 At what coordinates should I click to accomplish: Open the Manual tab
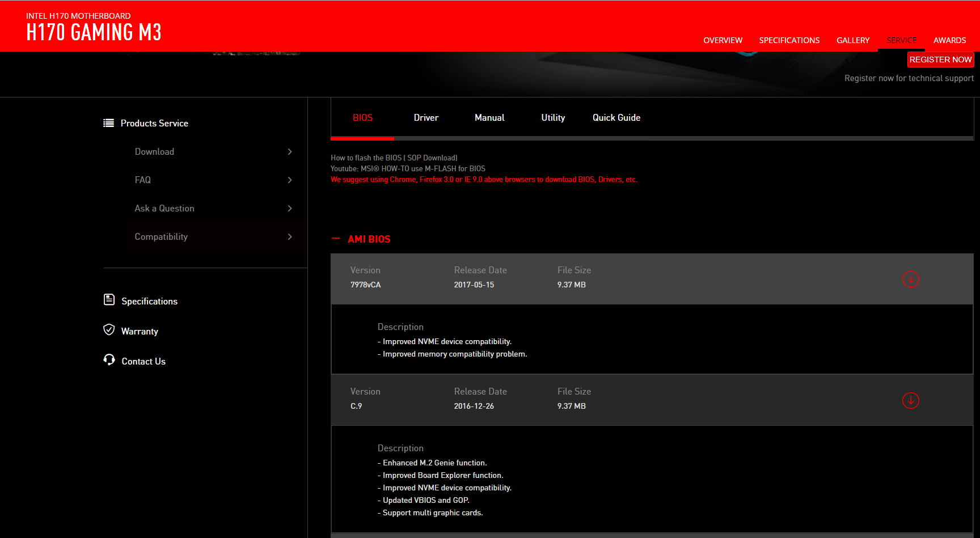coord(489,118)
